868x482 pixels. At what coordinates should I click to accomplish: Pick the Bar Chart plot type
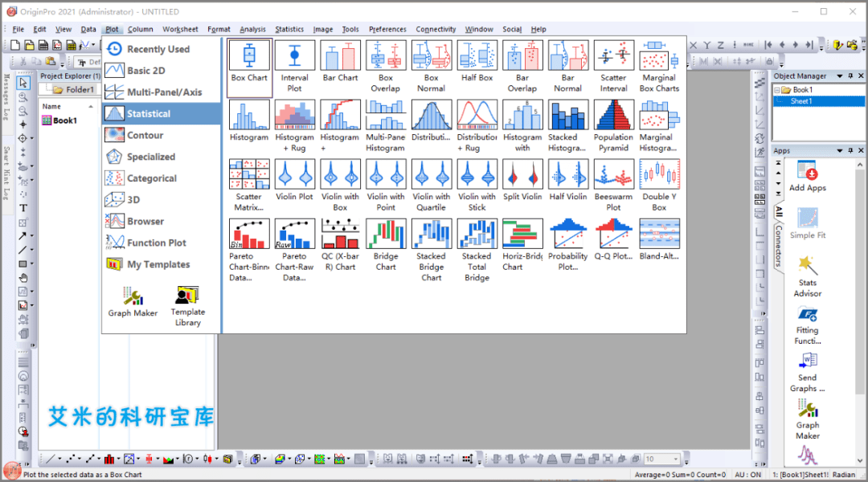click(x=340, y=62)
